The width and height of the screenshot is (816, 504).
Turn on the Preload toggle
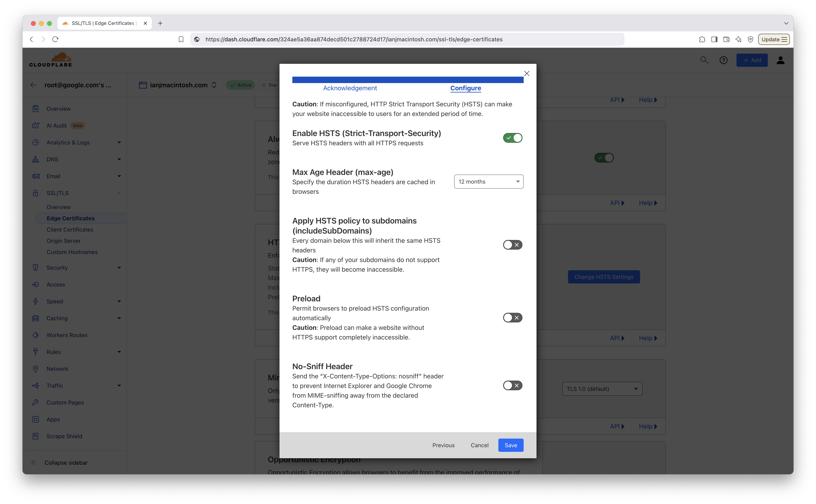tap(512, 318)
